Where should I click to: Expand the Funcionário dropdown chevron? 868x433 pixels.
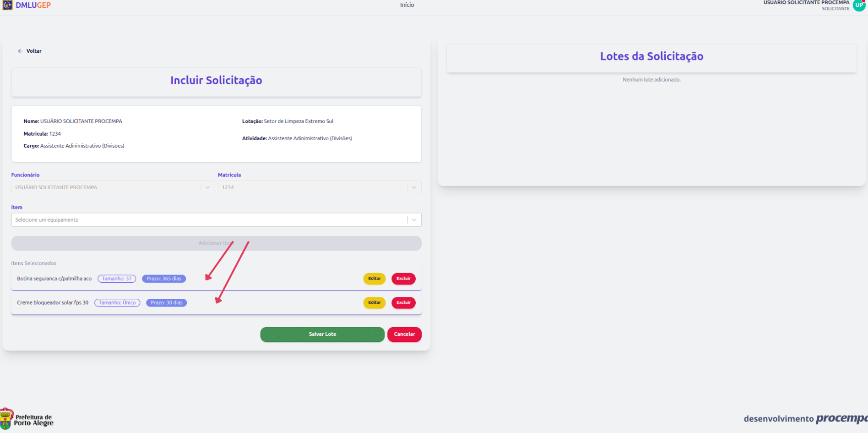point(207,187)
